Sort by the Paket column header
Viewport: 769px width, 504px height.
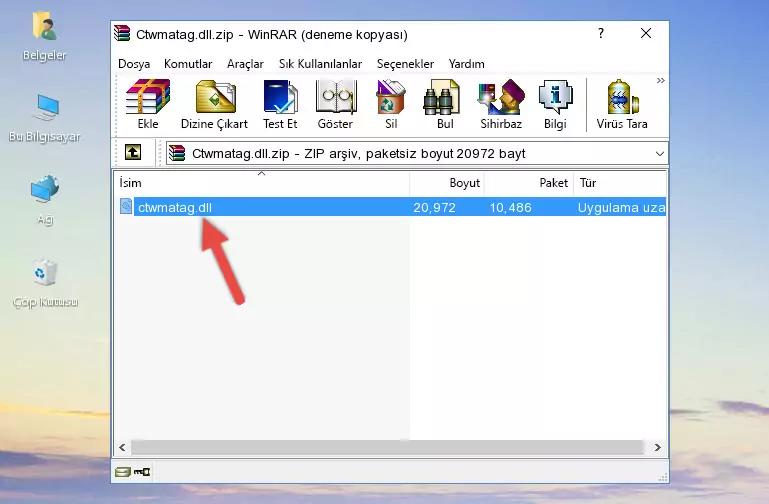(x=529, y=183)
